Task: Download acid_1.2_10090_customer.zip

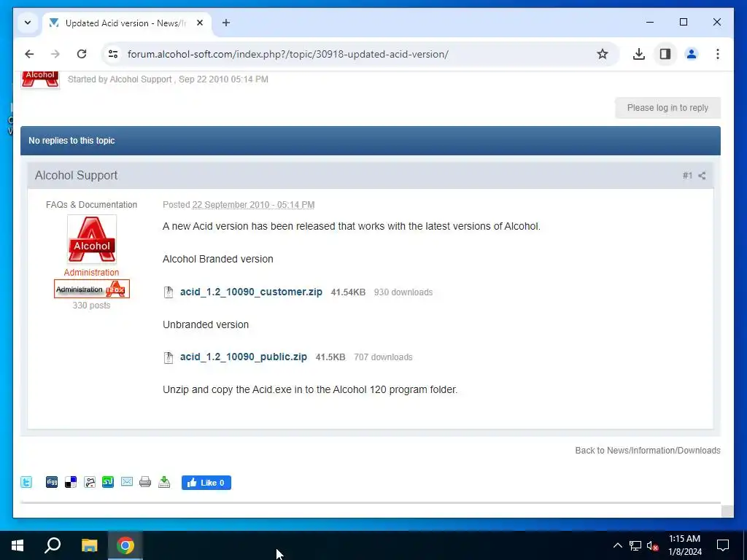Action: (251, 292)
